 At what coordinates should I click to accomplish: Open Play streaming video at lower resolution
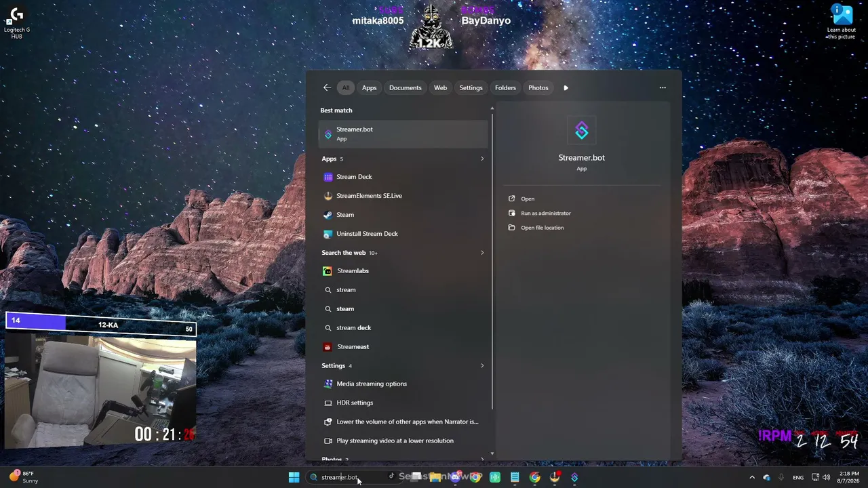(403, 441)
